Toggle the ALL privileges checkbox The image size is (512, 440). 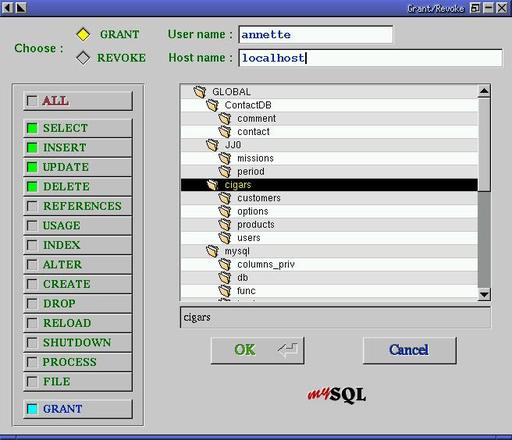32,101
